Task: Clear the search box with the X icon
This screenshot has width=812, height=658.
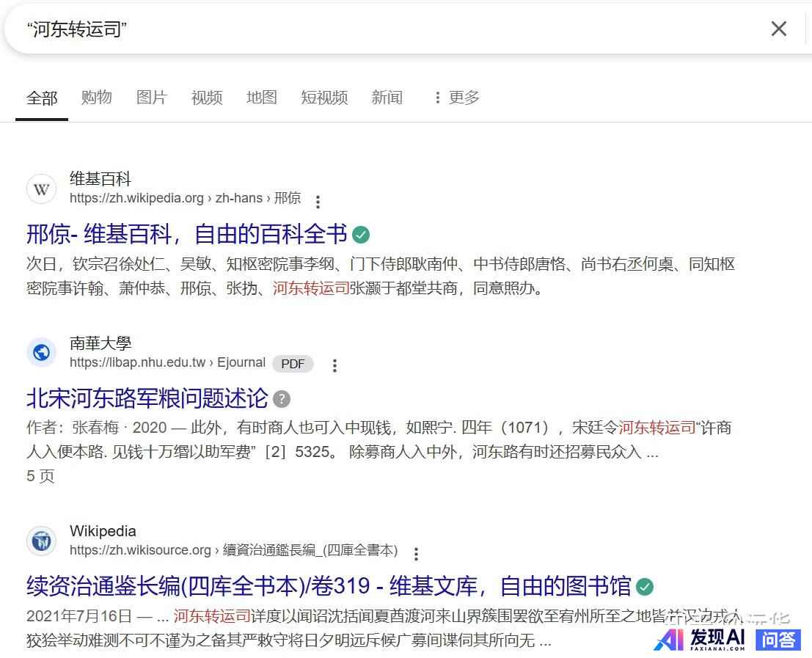Action: 779,29
